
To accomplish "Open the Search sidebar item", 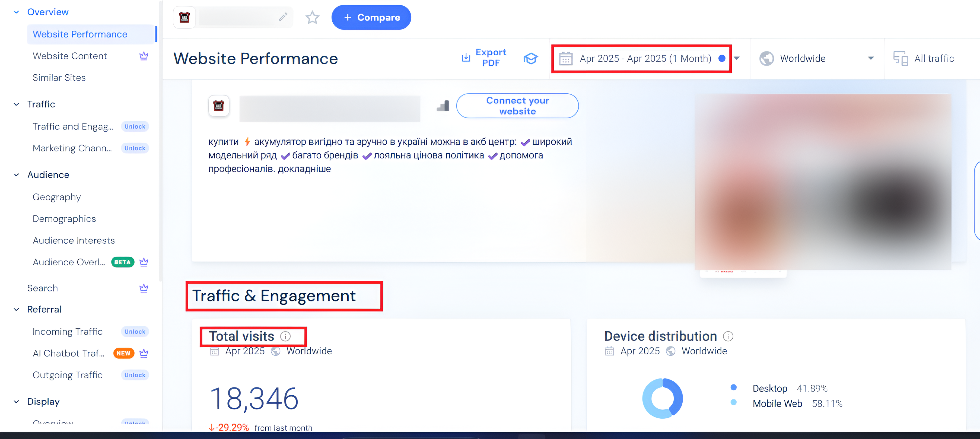I will 43,288.
